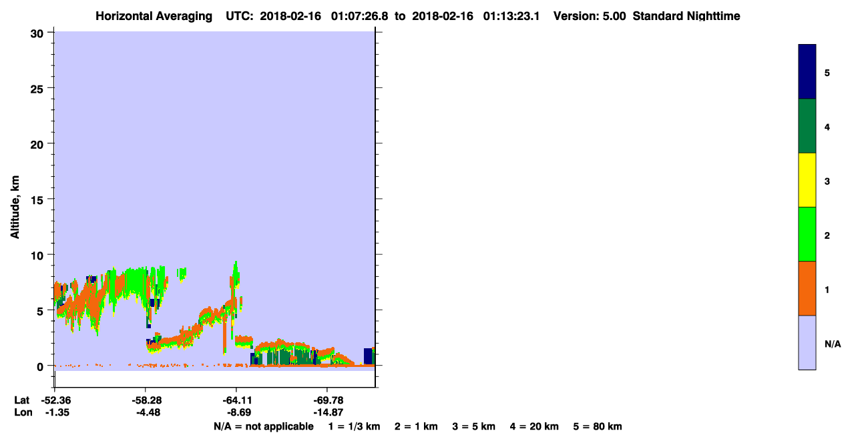
Task: Click the end timestamp '01:13:23.1'
Action: (x=511, y=16)
